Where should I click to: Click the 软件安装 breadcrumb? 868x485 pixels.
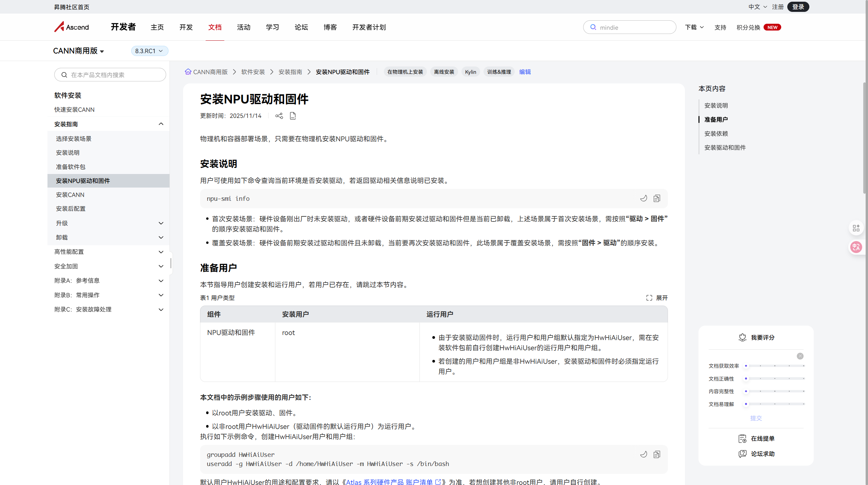pos(253,72)
